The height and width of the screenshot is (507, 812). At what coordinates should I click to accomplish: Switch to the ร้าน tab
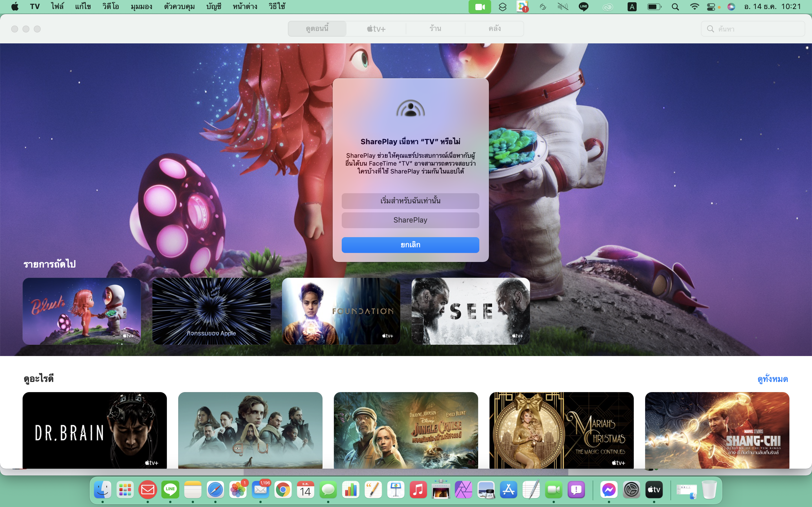(x=435, y=29)
